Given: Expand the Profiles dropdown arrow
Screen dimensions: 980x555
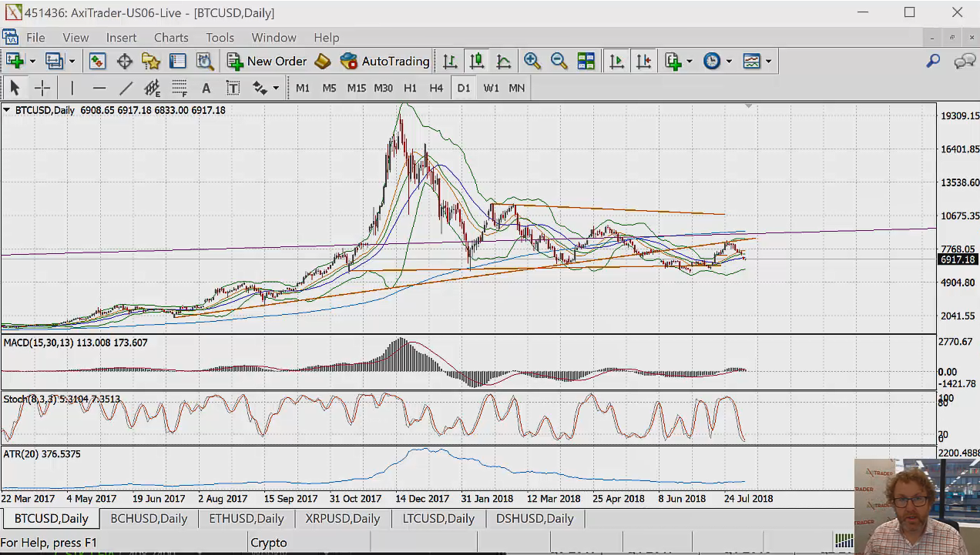Looking at the screenshot, I should [72, 62].
